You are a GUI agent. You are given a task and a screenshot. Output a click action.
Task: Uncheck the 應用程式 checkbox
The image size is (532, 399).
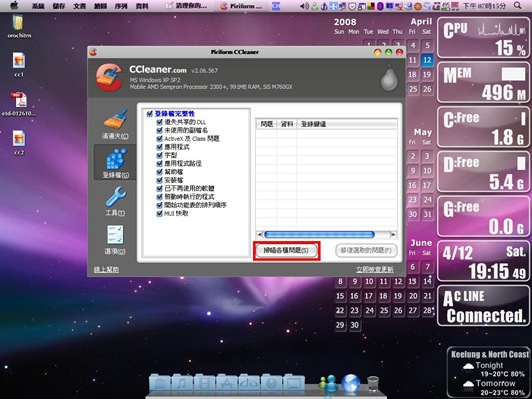pos(159,147)
